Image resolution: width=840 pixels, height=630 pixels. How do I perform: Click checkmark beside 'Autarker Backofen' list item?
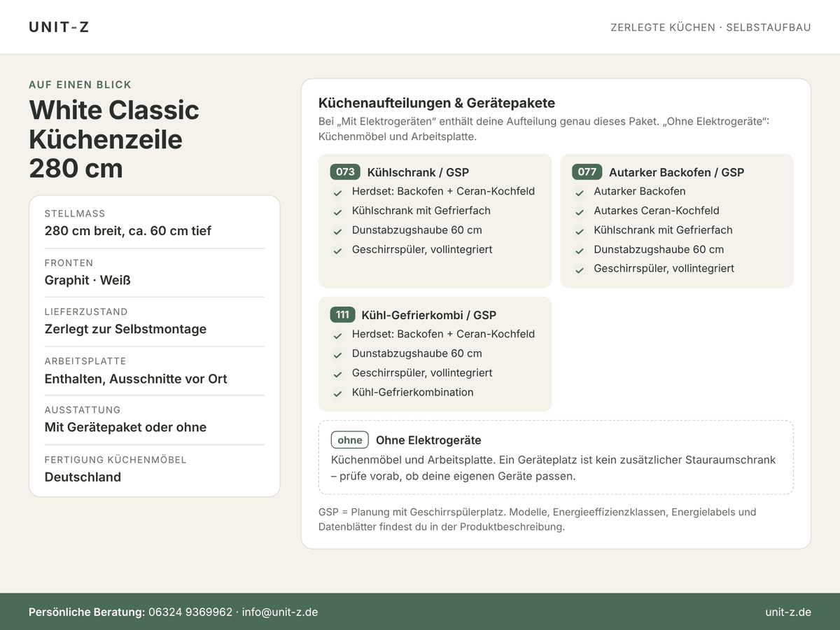point(580,192)
